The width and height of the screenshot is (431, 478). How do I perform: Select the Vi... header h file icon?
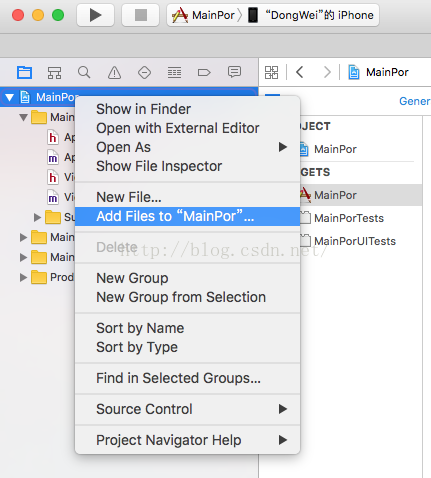[53, 177]
